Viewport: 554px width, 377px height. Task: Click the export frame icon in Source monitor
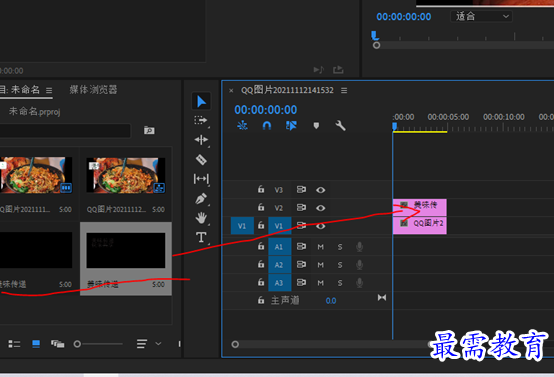338,70
